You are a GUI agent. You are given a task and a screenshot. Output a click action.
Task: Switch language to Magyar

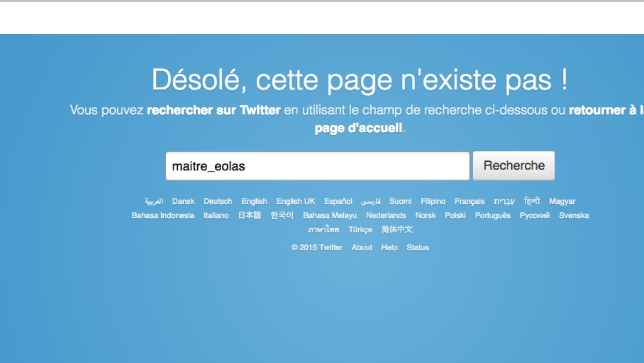click(x=562, y=202)
